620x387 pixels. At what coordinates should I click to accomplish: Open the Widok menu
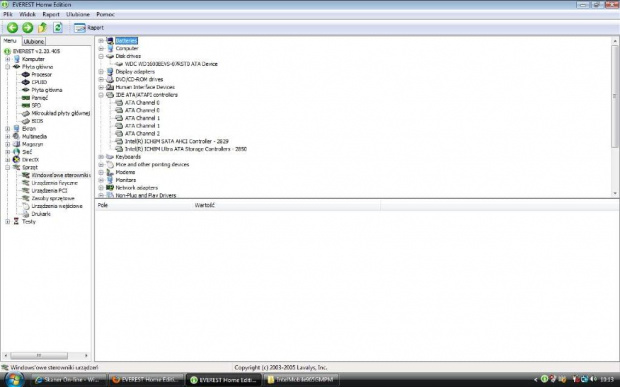click(x=27, y=14)
